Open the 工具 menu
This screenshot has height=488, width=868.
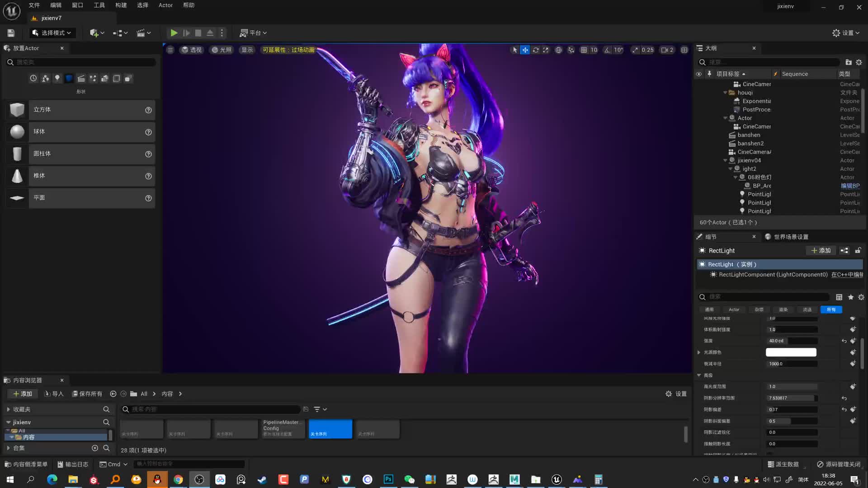click(x=99, y=5)
